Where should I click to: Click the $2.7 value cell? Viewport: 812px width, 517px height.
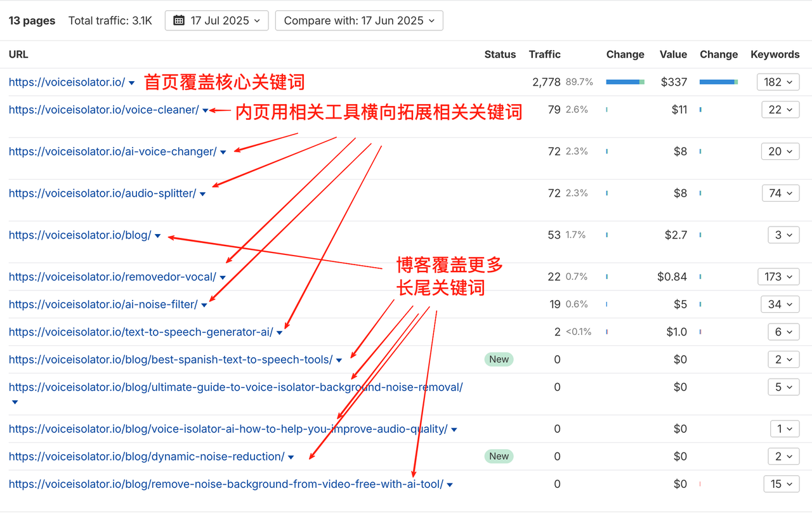point(676,235)
